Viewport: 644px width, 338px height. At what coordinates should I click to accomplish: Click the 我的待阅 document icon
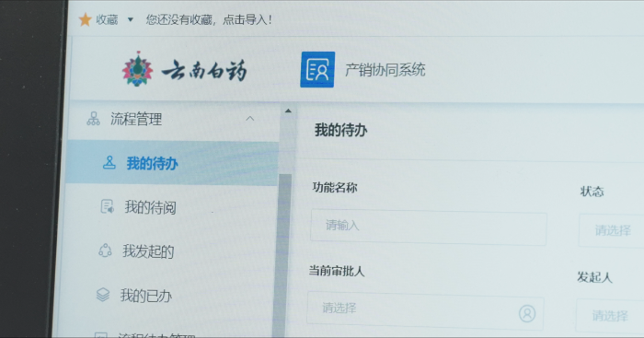108,206
